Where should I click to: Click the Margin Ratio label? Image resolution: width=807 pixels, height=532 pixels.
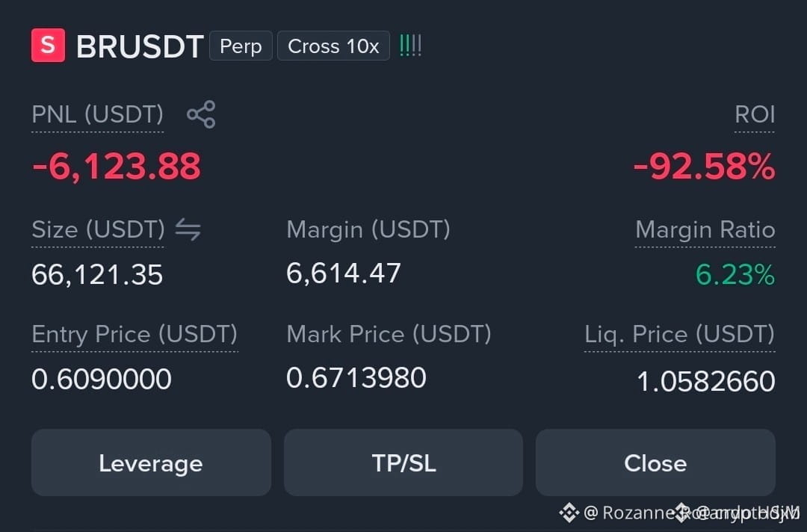click(x=705, y=229)
